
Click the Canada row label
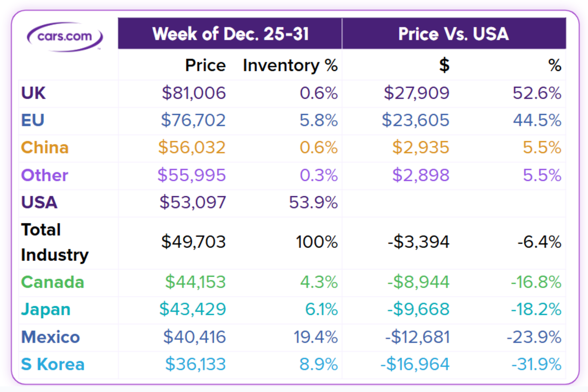[x=53, y=282]
